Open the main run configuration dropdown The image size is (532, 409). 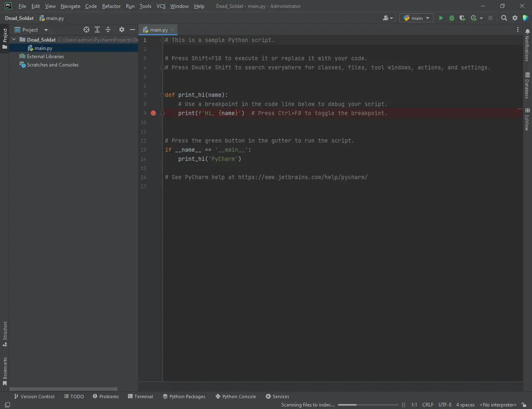416,18
